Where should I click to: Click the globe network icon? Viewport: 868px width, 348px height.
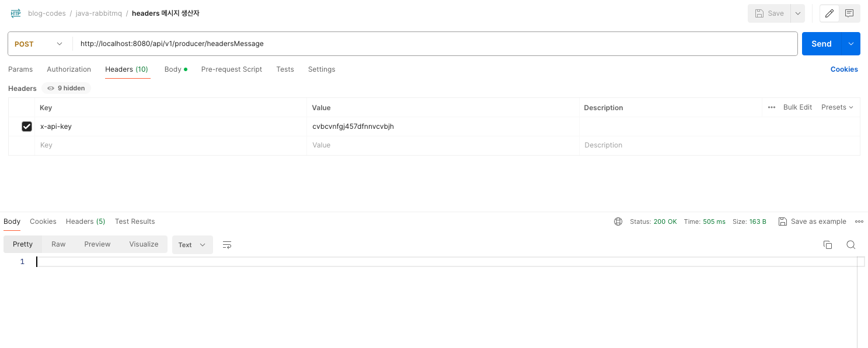[x=618, y=222]
